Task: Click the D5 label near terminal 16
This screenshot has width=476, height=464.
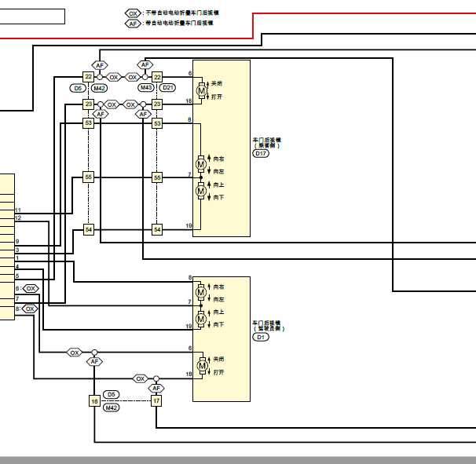Action: pos(111,394)
